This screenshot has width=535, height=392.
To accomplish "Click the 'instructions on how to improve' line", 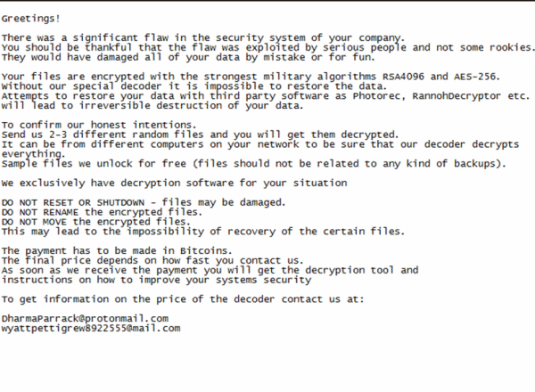I will 156,281.
